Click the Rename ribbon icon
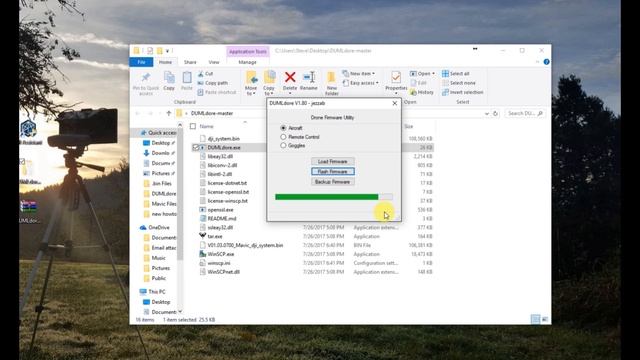The width and height of the screenshot is (640, 360). point(309,77)
